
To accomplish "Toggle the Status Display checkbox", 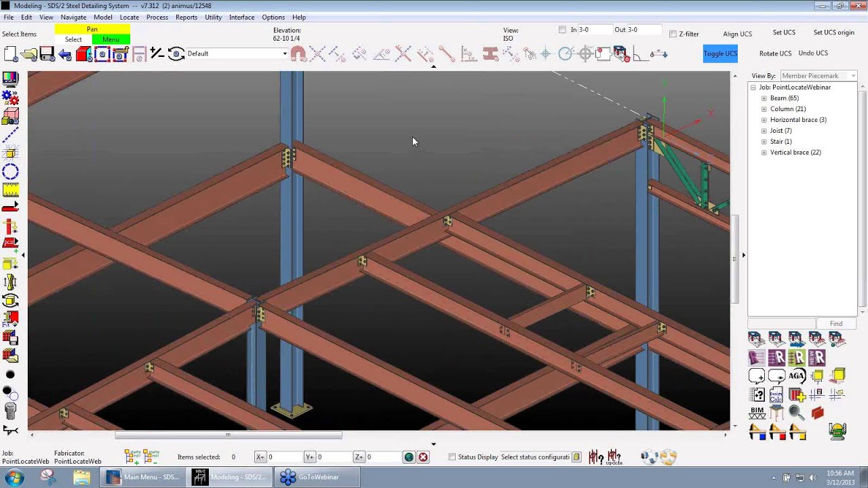I will pos(452,457).
